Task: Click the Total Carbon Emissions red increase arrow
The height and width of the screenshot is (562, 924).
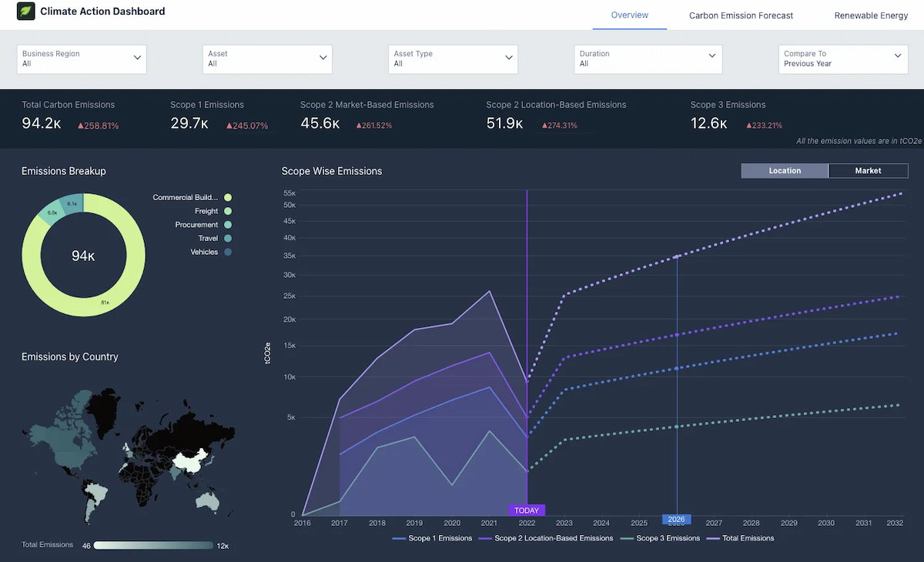Action: coord(80,125)
